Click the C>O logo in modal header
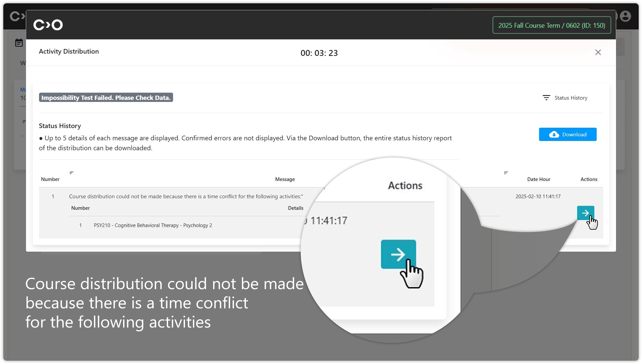This screenshot has width=642, height=364. pyautogui.click(x=48, y=25)
